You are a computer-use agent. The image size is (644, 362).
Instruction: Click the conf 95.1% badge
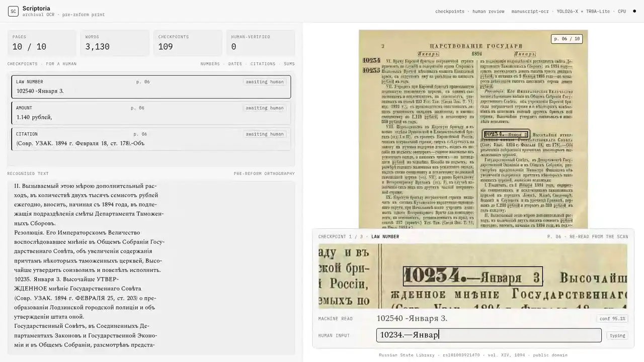(x=612, y=318)
